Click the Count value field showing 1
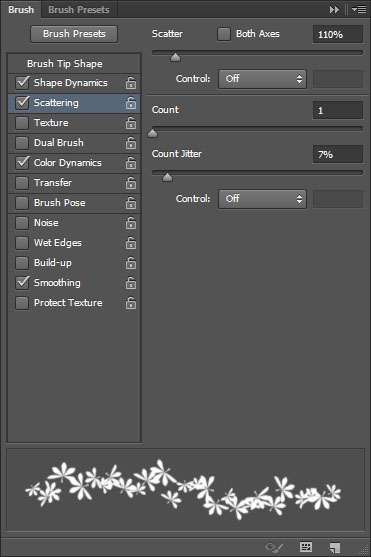 338,110
